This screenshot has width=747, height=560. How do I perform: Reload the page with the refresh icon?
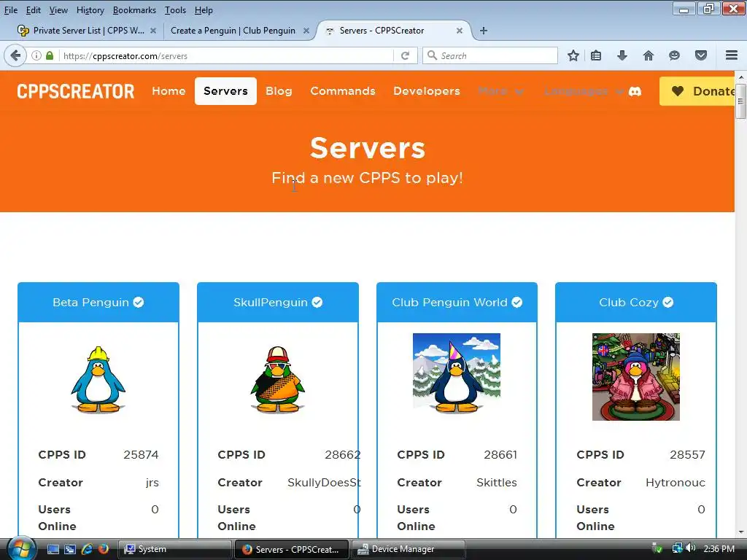tap(406, 55)
